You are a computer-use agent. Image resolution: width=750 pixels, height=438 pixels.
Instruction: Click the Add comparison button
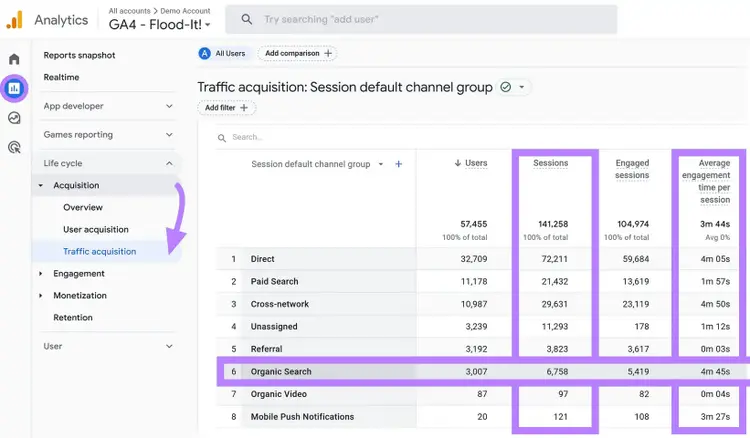pyautogui.click(x=298, y=54)
